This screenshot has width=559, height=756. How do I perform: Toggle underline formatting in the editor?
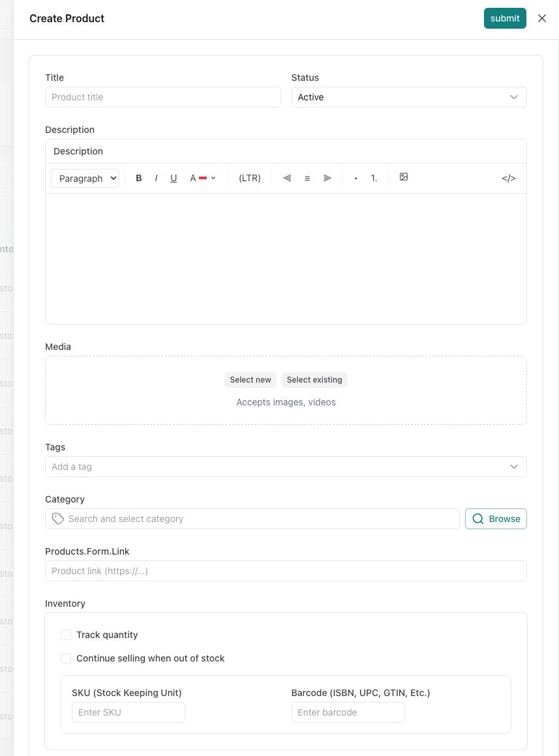174,178
